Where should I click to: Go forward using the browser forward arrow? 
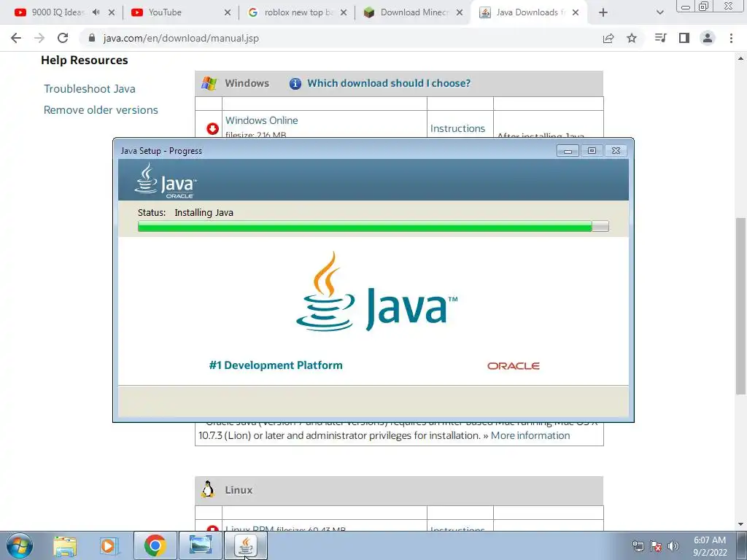pyautogui.click(x=39, y=38)
